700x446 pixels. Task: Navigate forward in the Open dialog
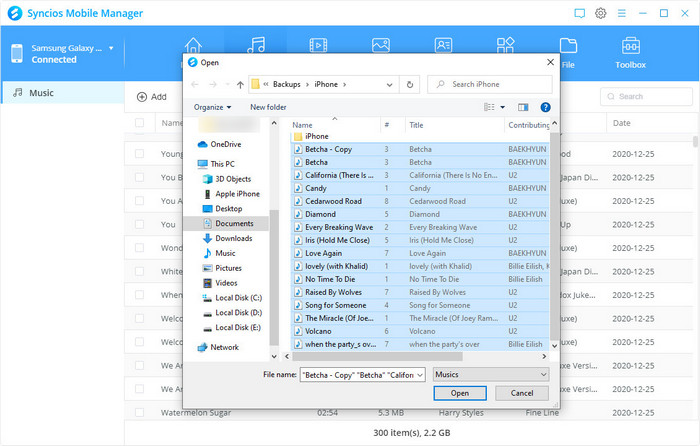pyautogui.click(x=213, y=84)
